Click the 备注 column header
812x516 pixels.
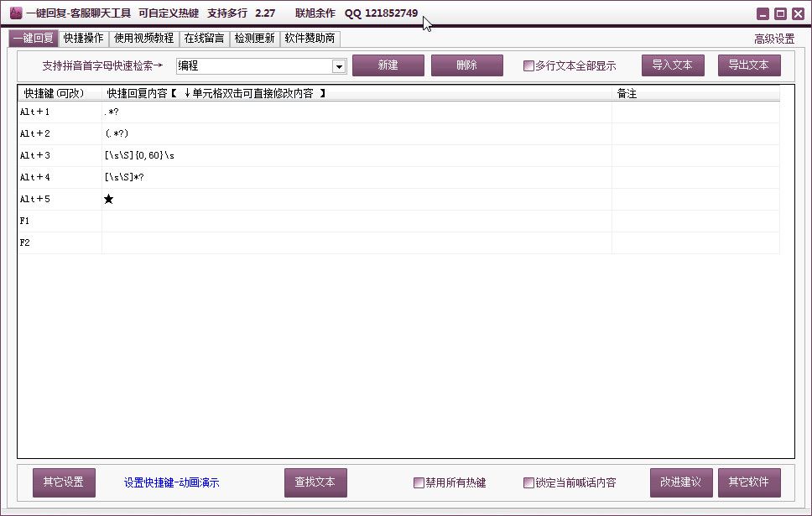click(695, 93)
